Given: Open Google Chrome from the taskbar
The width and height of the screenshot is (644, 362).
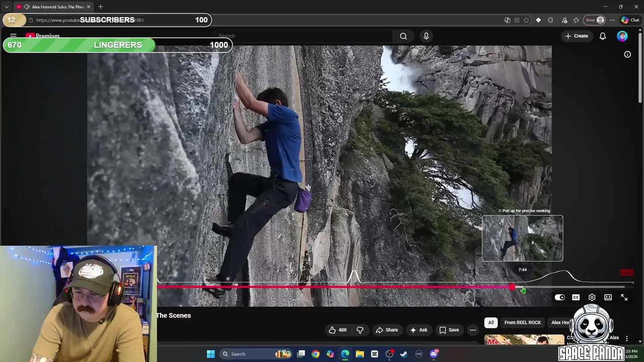Looking at the screenshot, I should [315, 354].
